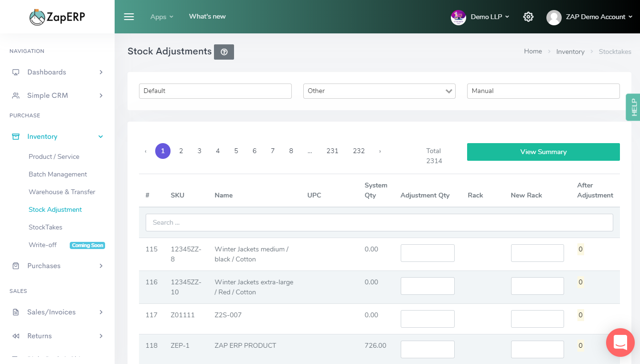This screenshot has width=640, height=364.
Task: Click the ZapERP logo
Action: tap(57, 17)
